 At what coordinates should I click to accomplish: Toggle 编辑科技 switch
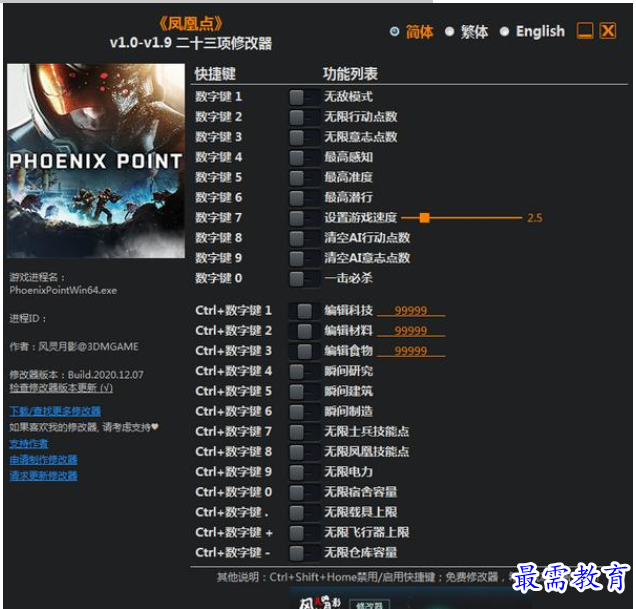pos(304,311)
